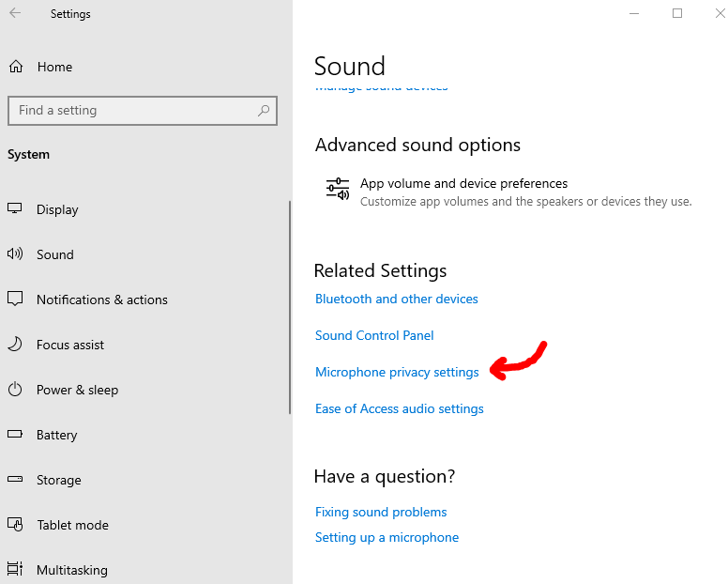
Task: Click the Home icon in sidebar
Action: click(x=15, y=67)
